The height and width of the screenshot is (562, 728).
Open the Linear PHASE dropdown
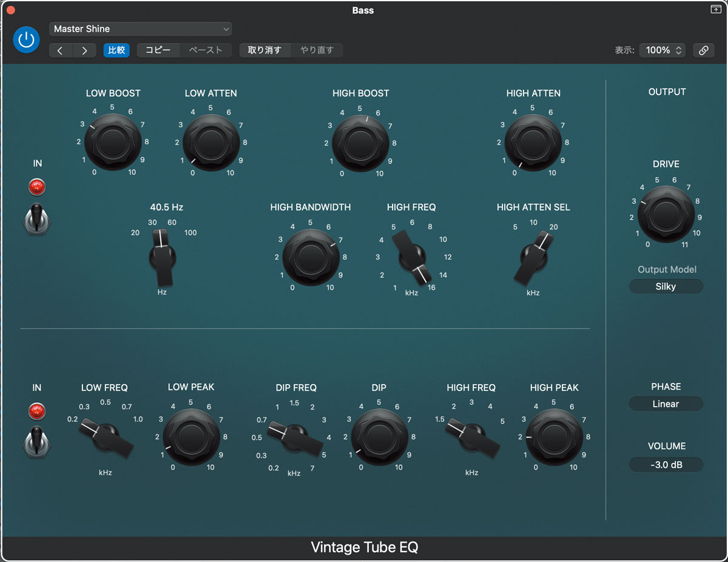click(x=666, y=404)
